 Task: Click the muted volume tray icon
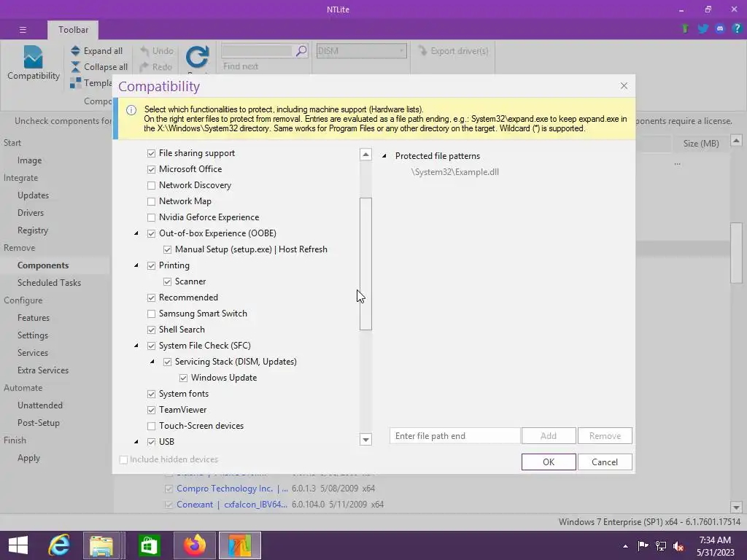pyautogui.click(x=678, y=545)
